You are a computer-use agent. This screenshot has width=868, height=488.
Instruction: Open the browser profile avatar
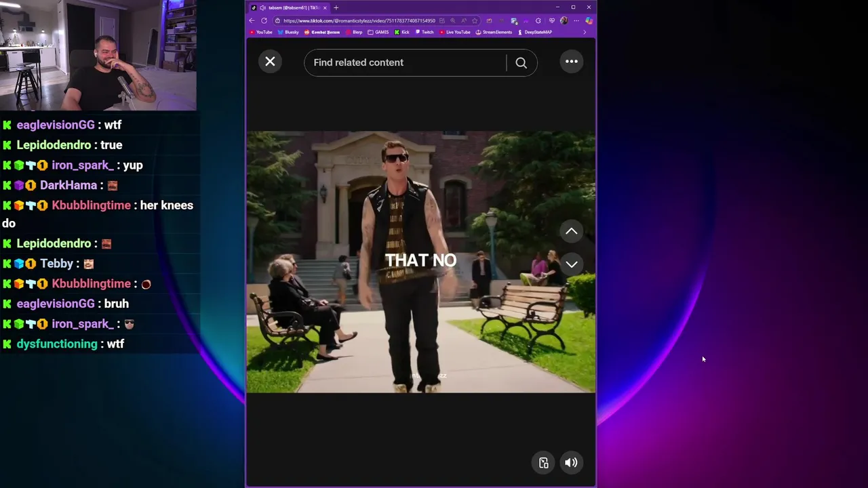tap(564, 20)
